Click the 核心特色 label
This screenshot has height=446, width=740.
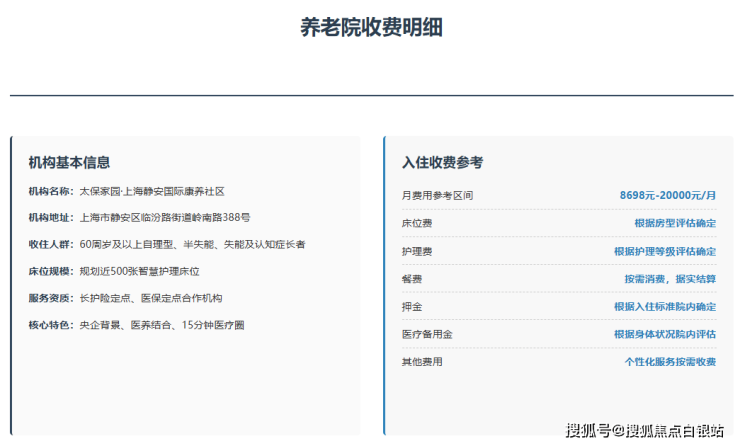coord(51,325)
